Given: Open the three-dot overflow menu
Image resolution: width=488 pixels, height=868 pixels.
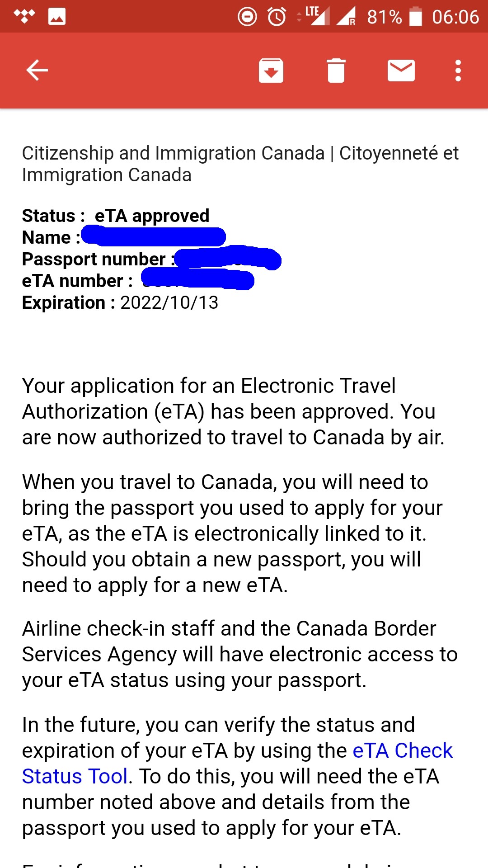Looking at the screenshot, I should tap(458, 71).
